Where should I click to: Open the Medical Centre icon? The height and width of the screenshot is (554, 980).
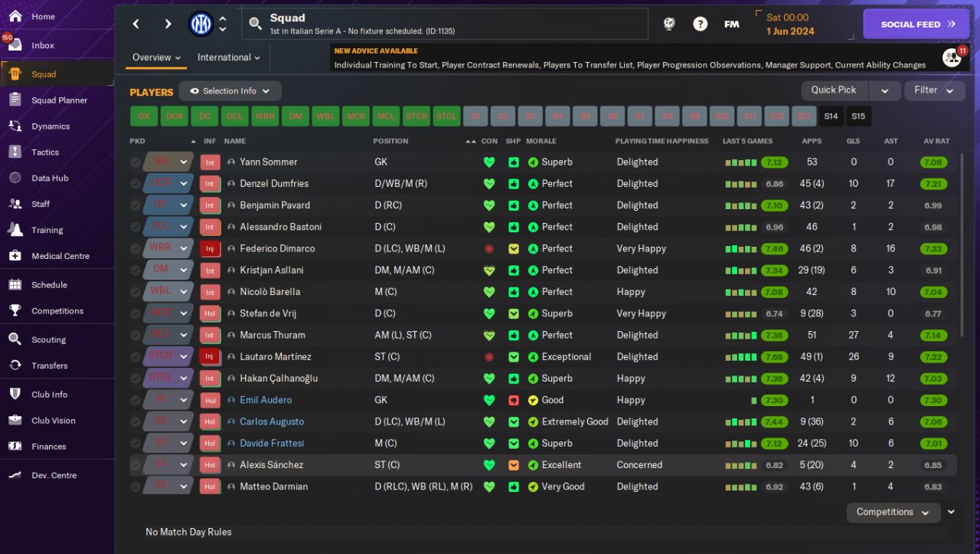click(x=15, y=256)
